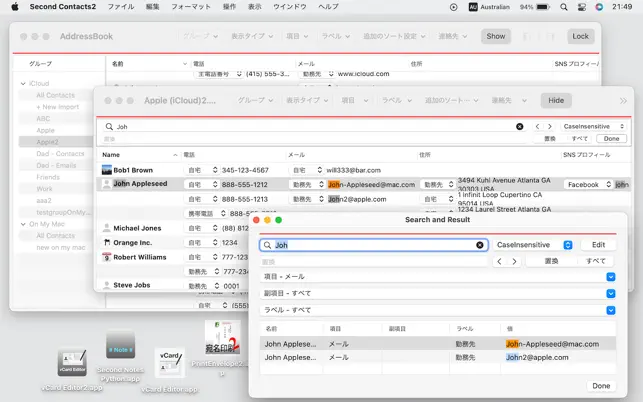Image resolution: width=643 pixels, height=402 pixels.
Task: Open CaseInsensitive dropdown in Search and Result
Action: pos(533,245)
